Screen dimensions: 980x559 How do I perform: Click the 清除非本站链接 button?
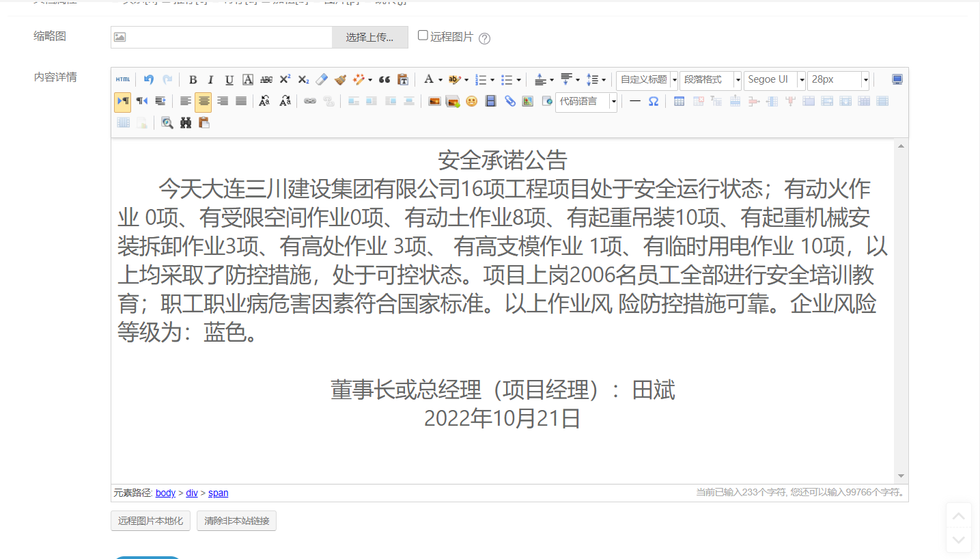coord(236,521)
